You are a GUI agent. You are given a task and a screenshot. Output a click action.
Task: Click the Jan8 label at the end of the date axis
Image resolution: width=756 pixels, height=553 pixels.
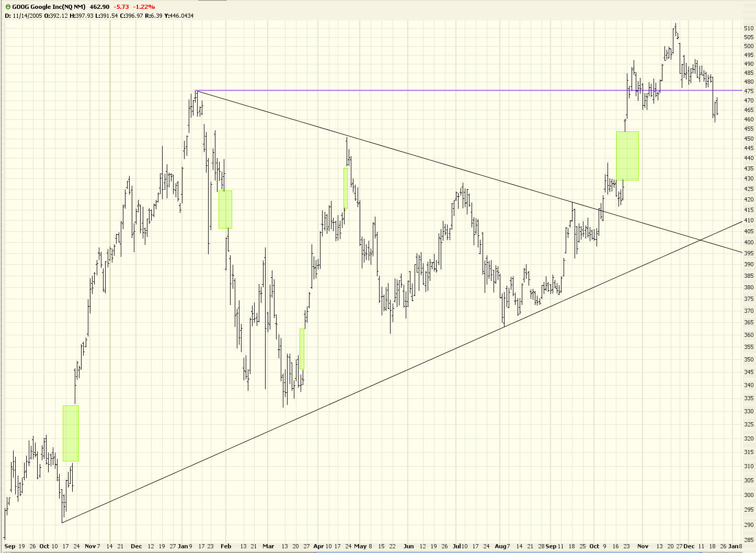(735, 546)
